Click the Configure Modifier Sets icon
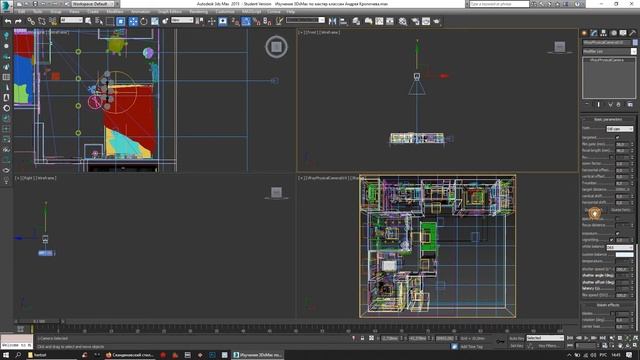The height and width of the screenshot is (360, 640). (630, 105)
